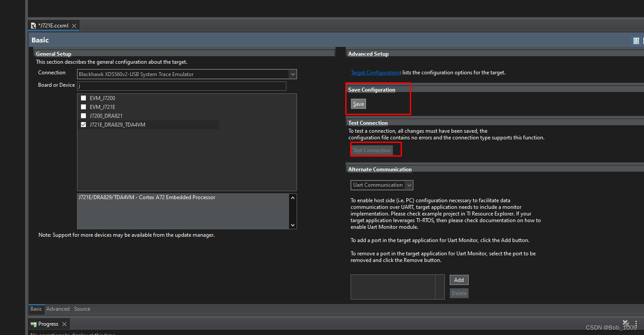Click the Progress view icon
Screen dimensions: 644x335
(x=34, y=324)
